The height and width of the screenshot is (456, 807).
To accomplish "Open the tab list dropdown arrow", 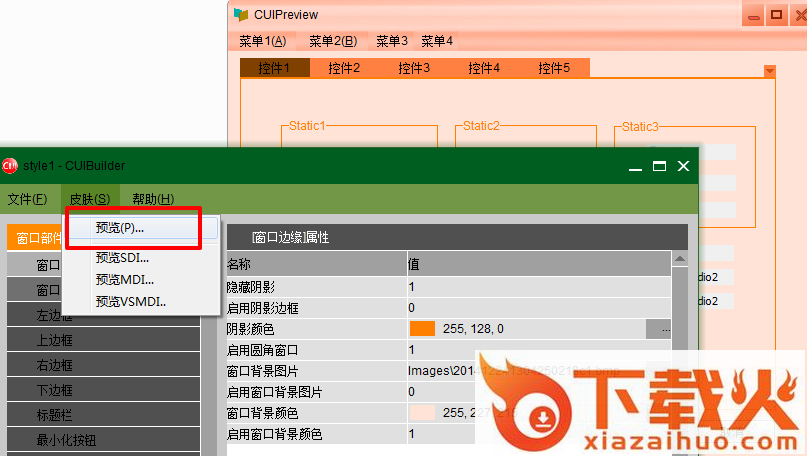I will (769, 71).
